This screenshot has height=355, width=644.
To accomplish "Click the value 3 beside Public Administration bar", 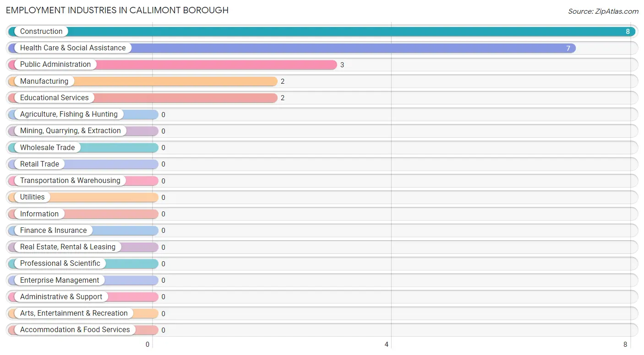I will tap(342, 65).
